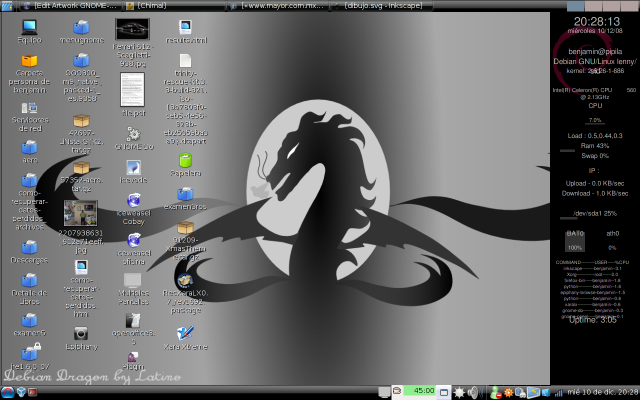Open the aero folder on desktop
Image resolution: width=640 pixels, height=400 pixels.
click(29, 147)
